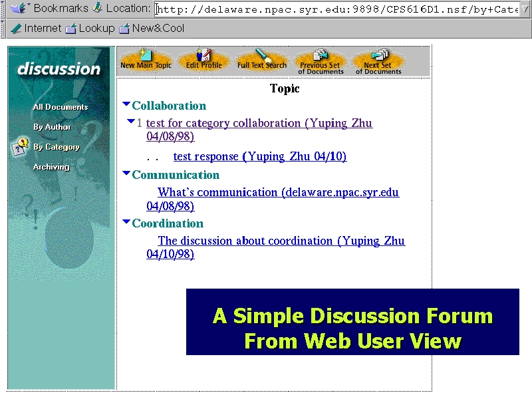Switch to By Category view
This screenshot has width=532, height=399.
click(57, 147)
